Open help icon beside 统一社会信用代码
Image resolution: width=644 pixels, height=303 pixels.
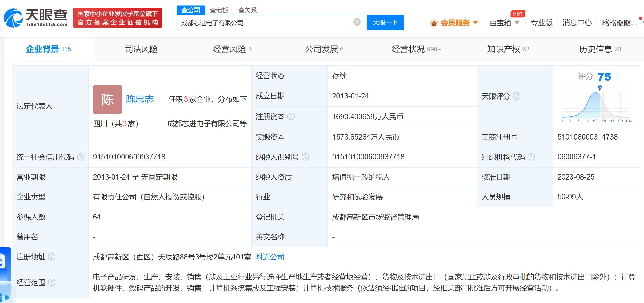(80, 157)
